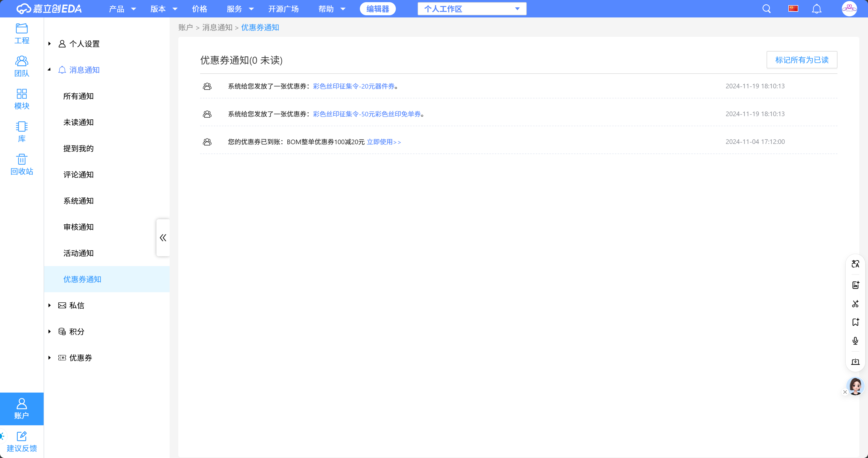
Task: Click the microphone icon in floating toolbar
Action: pos(855,341)
